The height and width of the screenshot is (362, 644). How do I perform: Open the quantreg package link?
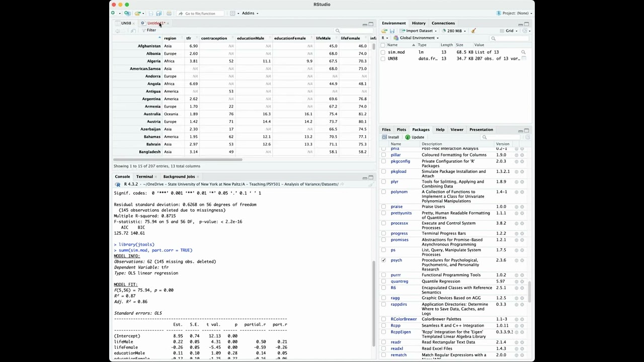399,282
